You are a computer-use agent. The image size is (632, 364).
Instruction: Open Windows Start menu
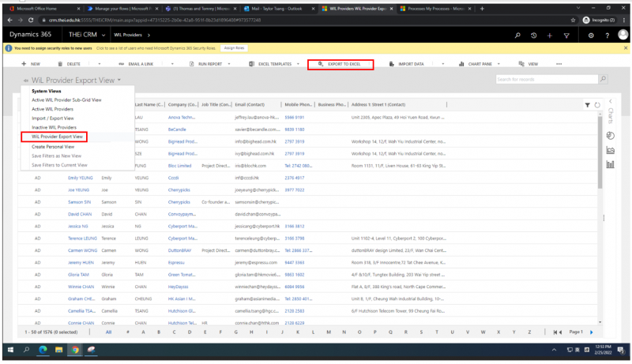[10, 350]
